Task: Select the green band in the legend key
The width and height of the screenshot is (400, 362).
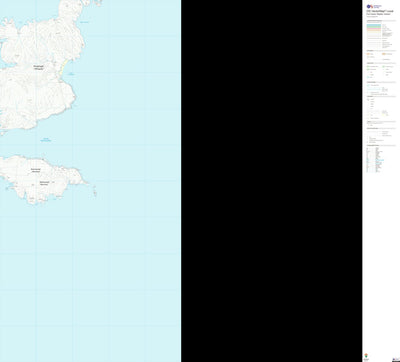Action: [374, 27]
